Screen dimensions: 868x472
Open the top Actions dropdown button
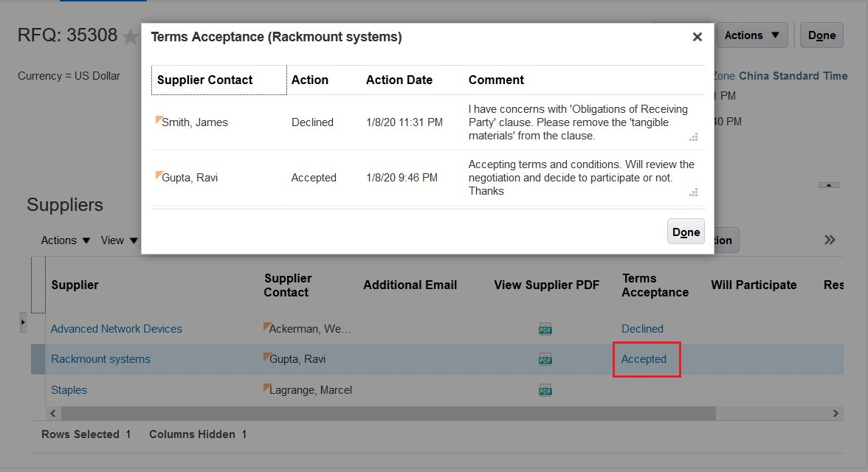pos(751,35)
